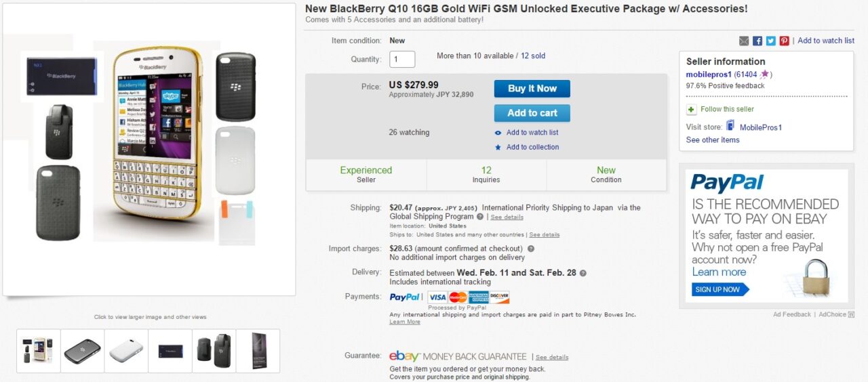Pin this item on Pinterest
Viewport: 868px width, 382px height.
point(784,41)
